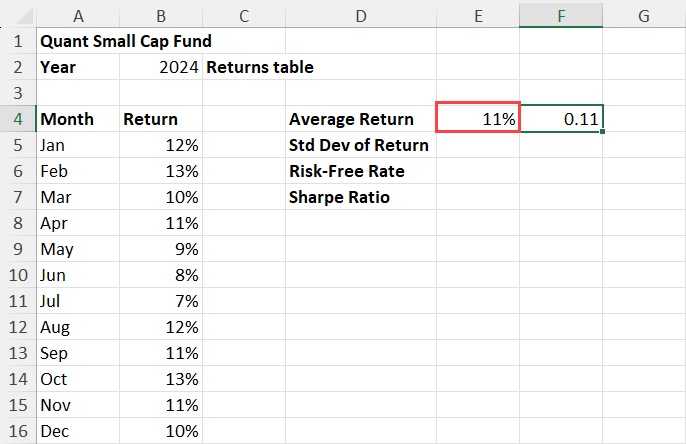
Task: Select Aug's return value 12%
Action: (161, 327)
